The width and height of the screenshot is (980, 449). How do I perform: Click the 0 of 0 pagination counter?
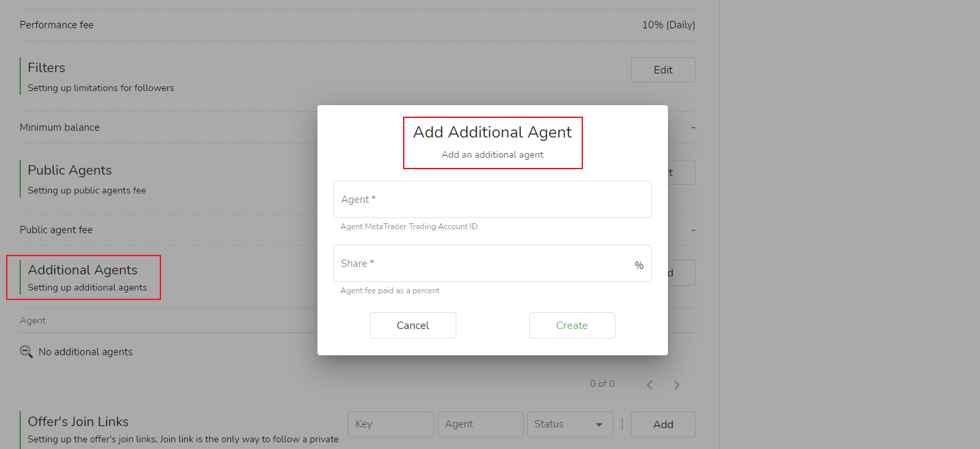pyautogui.click(x=602, y=384)
